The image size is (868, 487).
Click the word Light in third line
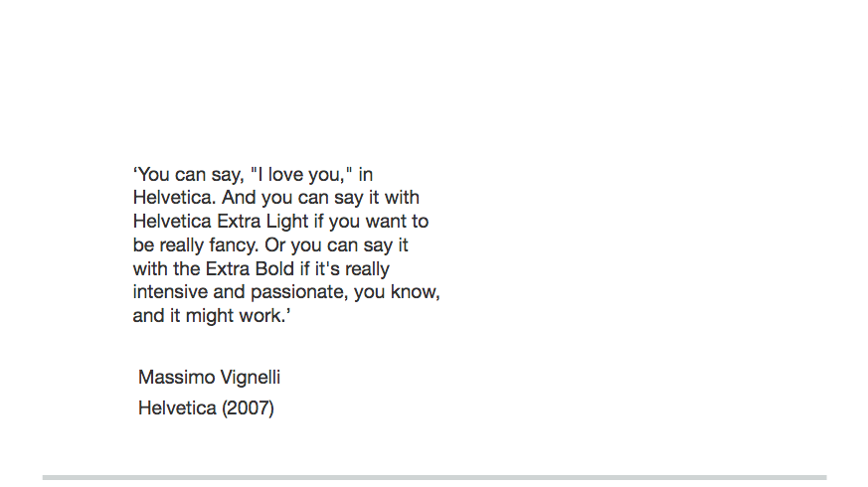pos(287,222)
